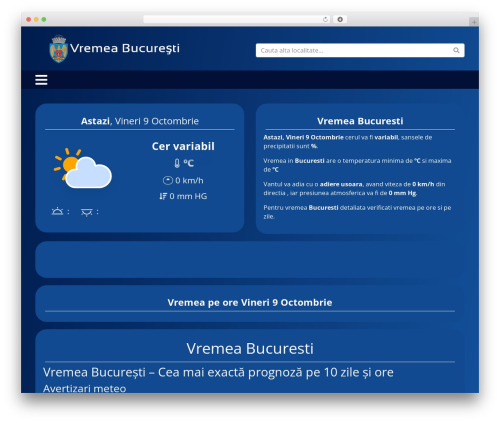This screenshot has height=423, width=500.
Task: Click the Bucharest coat of arms logo
Action: [x=59, y=49]
